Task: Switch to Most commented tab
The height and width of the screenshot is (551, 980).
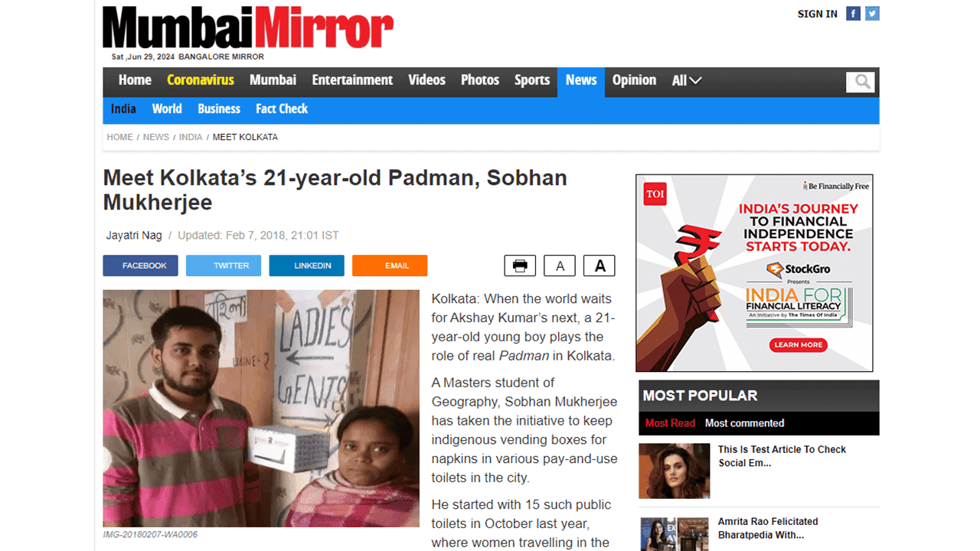Action: (x=744, y=423)
